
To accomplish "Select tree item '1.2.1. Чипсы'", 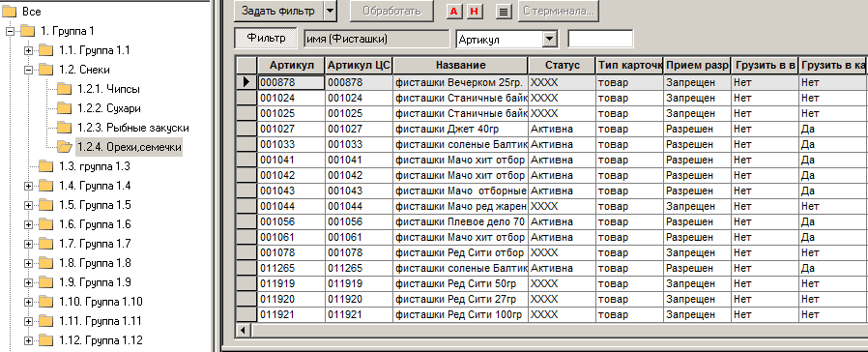I will (x=108, y=89).
